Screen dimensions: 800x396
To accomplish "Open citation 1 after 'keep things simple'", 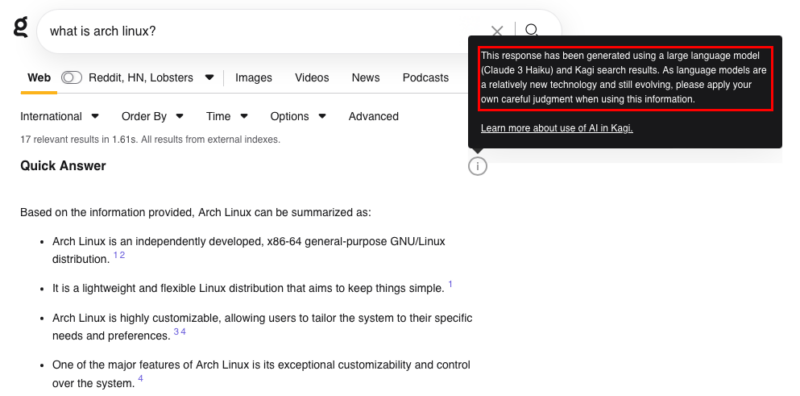I will point(451,284).
